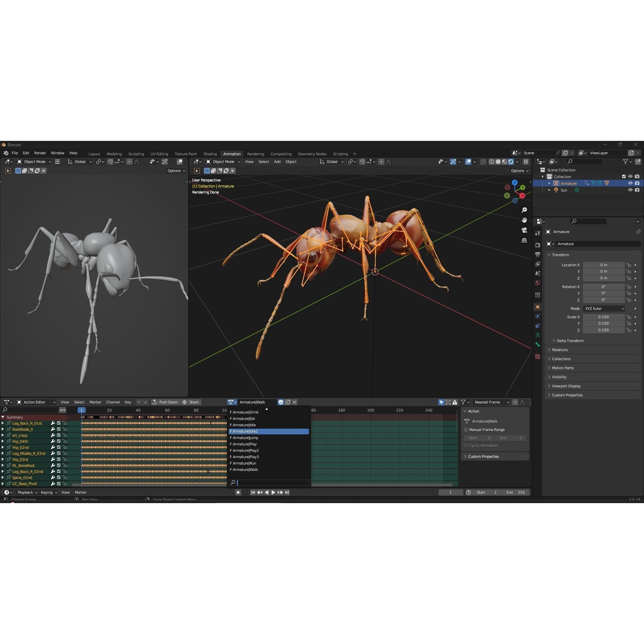Adjust the Scale X value field

(x=604, y=317)
